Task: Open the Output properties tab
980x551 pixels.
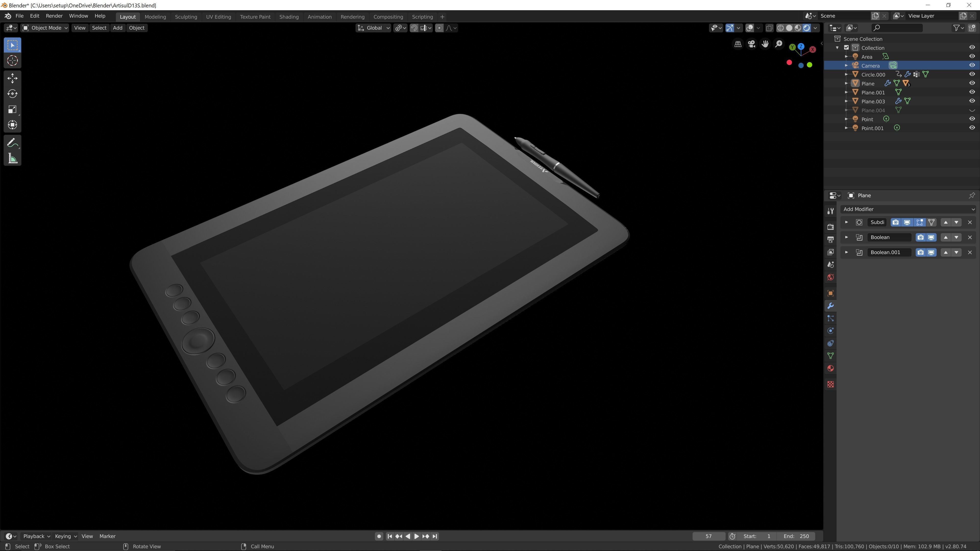Action: (830, 240)
